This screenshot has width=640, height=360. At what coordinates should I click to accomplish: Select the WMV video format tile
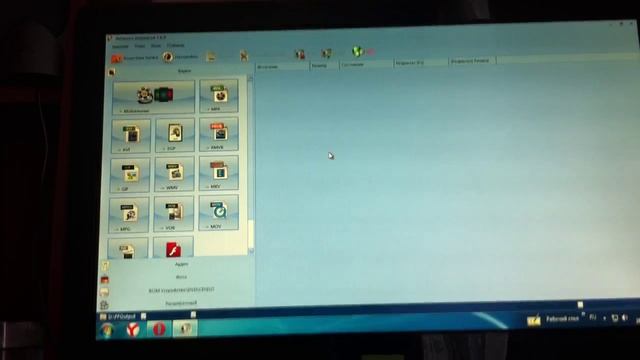tap(174, 174)
